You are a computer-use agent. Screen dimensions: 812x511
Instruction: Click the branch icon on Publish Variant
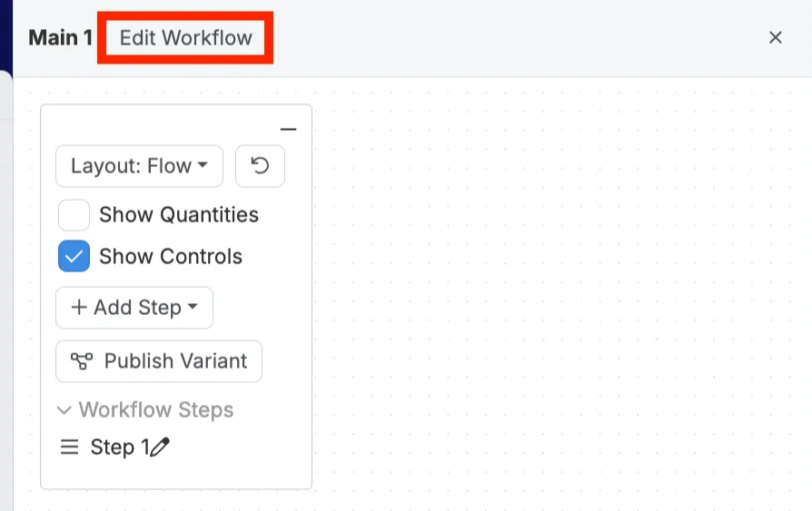82,361
